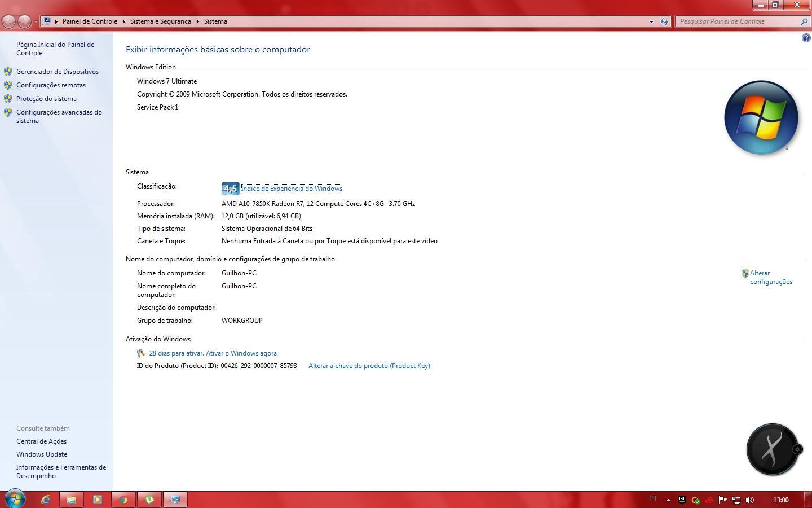This screenshot has height=508, width=812.
Task: Click the Back navigation arrow button
Action: pos(8,21)
